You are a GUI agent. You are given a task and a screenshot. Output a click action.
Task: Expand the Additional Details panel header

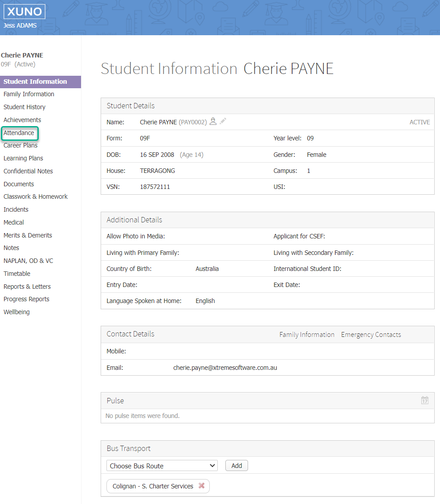[134, 220]
